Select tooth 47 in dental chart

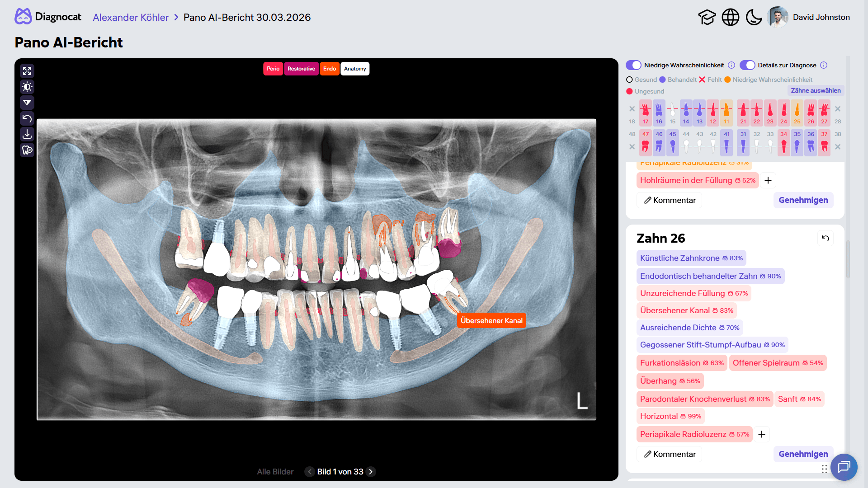click(x=646, y=143)
